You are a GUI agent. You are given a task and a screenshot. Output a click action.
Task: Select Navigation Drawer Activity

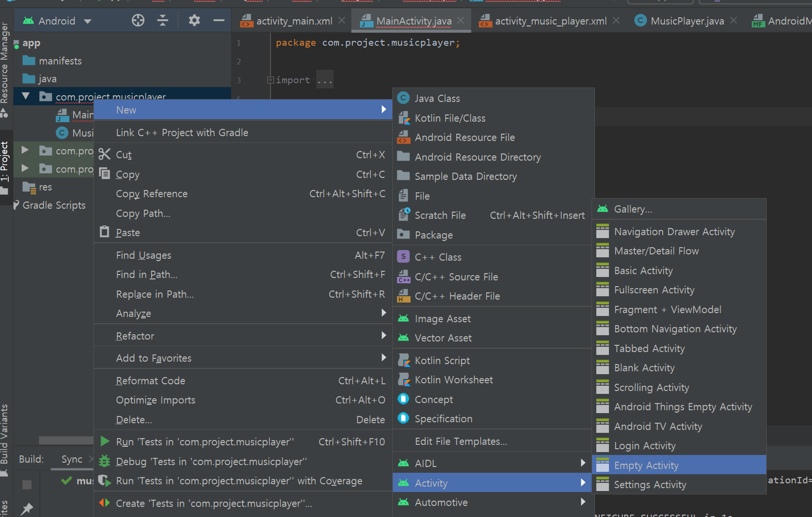[679, 232]
